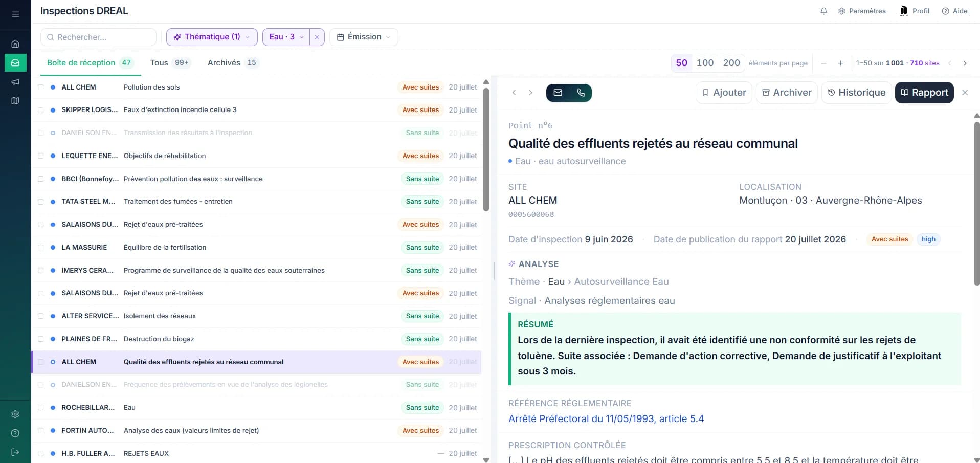980x463 pixels.
Task: Check the LA MASSURIE row checkbox
Action: click(x=41, y=248)
